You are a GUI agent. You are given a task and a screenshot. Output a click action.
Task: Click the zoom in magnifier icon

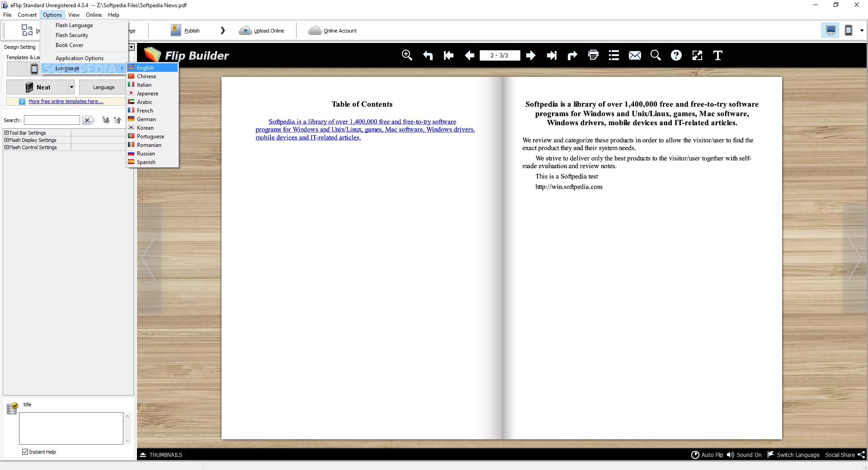click(x=407, y=55)
